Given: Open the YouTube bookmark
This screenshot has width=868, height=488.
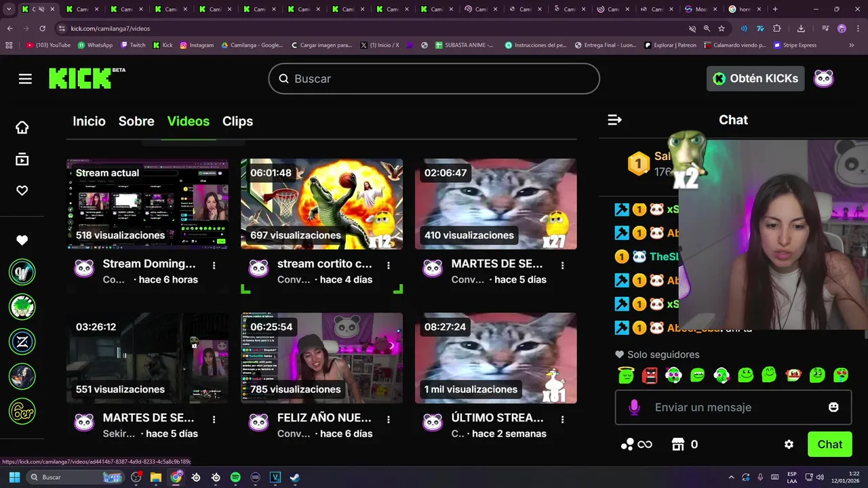Looking at the screenshot, I should [x=48, y=45].
